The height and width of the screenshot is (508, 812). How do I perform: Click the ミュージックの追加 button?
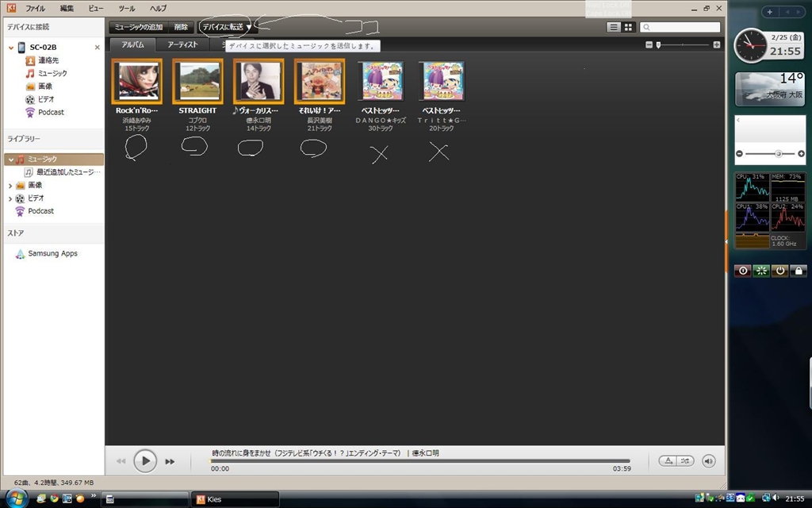click(139, 27)
